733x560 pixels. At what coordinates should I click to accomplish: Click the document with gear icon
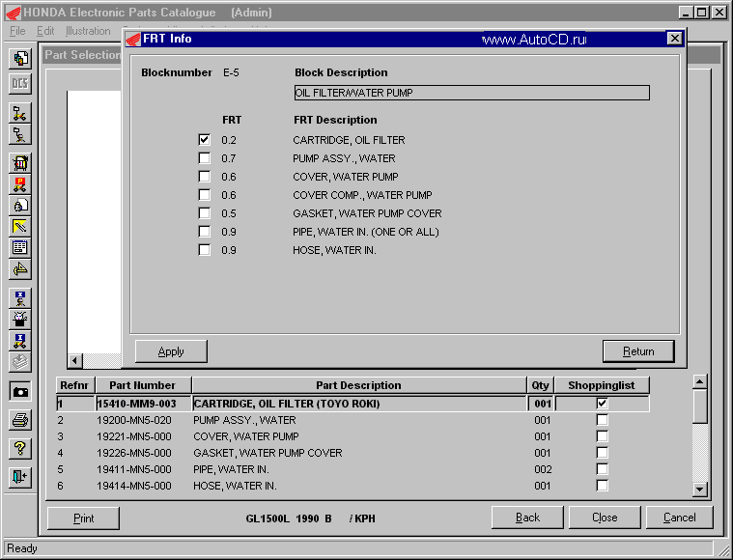pyautogui.click(x=20, y=206)
